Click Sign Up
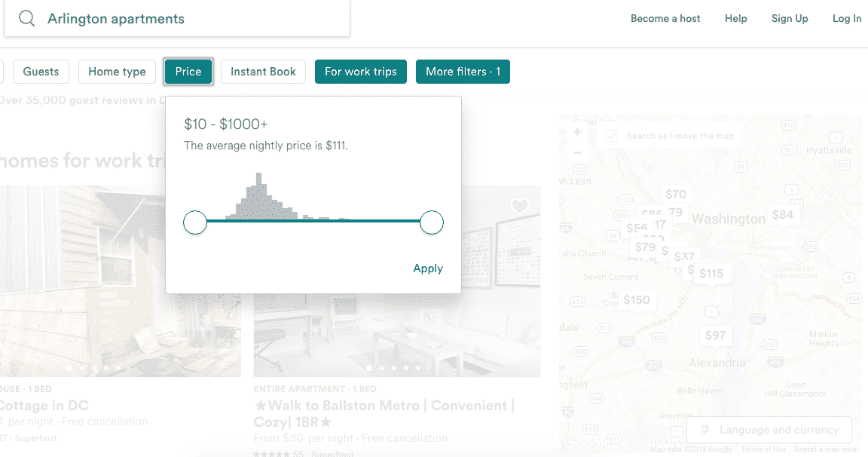Viewport: 868px width, 457px height. [x=790, y=18]
